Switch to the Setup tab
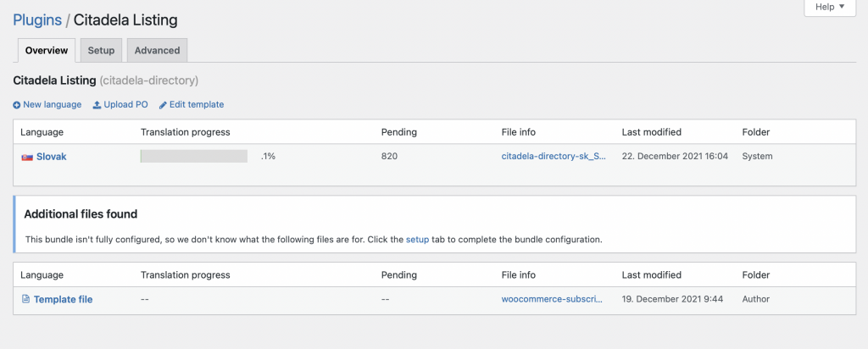The width and height of the screenshot is (868, 349). (101, 51)
